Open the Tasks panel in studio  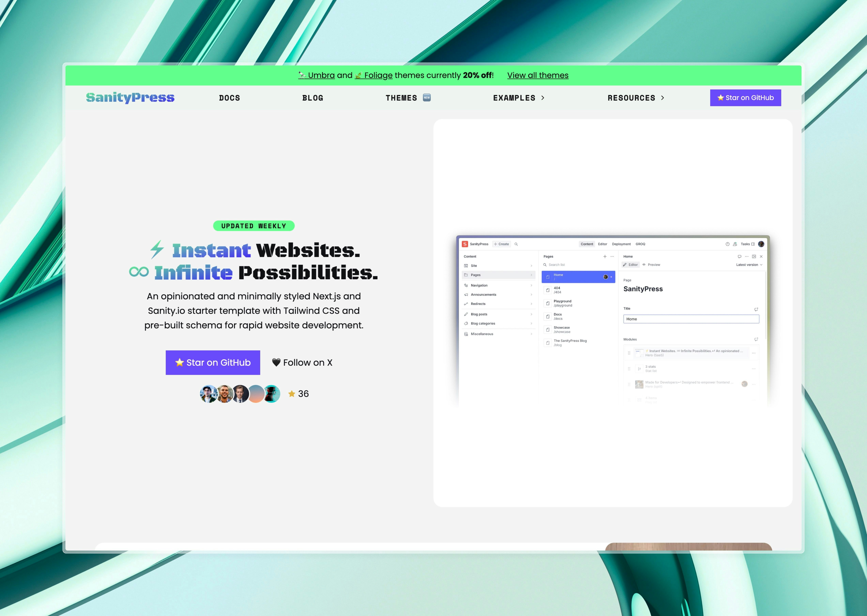pyautogui.click(x=748, y=244)
